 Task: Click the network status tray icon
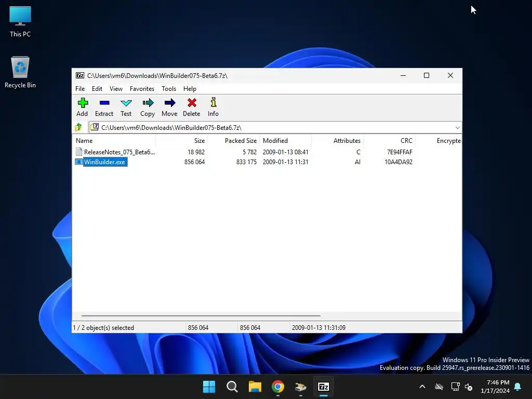(x=455, y=387)
